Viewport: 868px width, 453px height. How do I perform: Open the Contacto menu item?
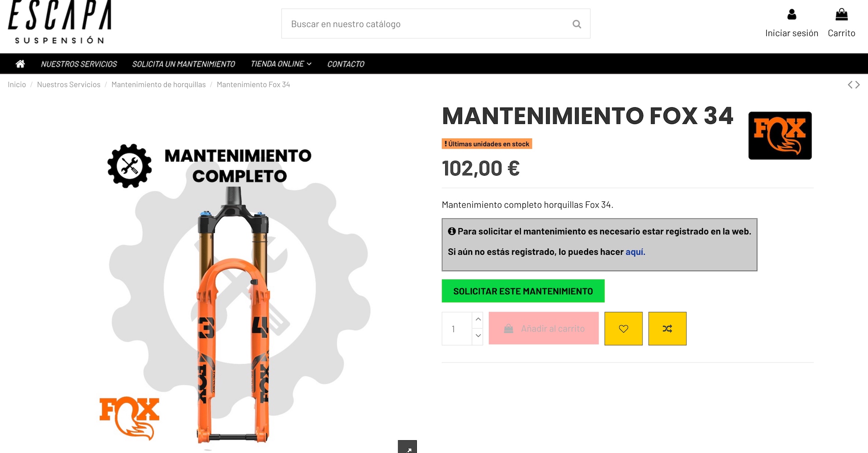click(345, 64)
